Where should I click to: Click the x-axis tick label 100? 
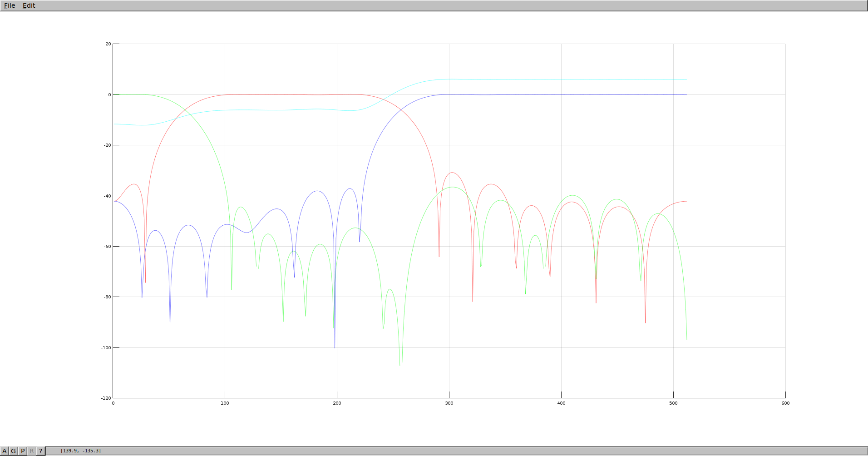tap(225, 403)
